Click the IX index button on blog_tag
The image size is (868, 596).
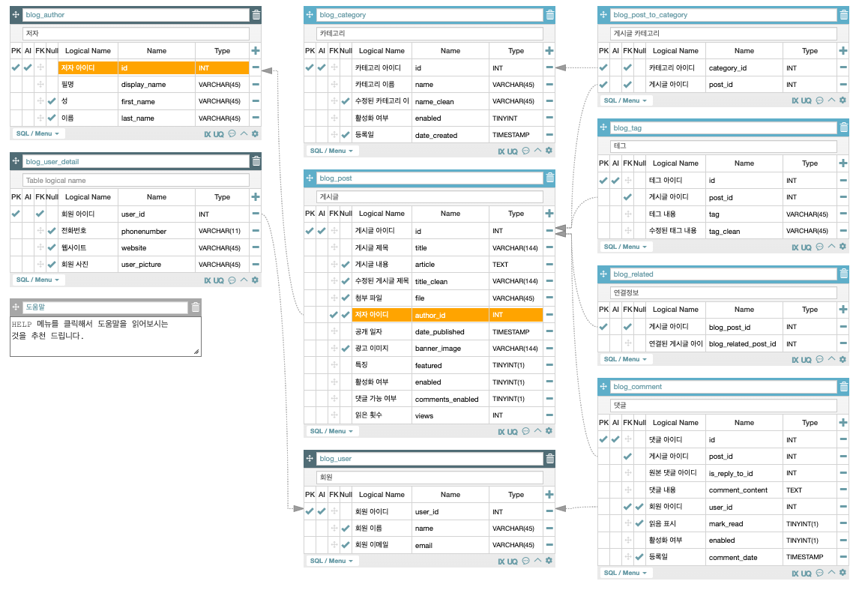795,247
